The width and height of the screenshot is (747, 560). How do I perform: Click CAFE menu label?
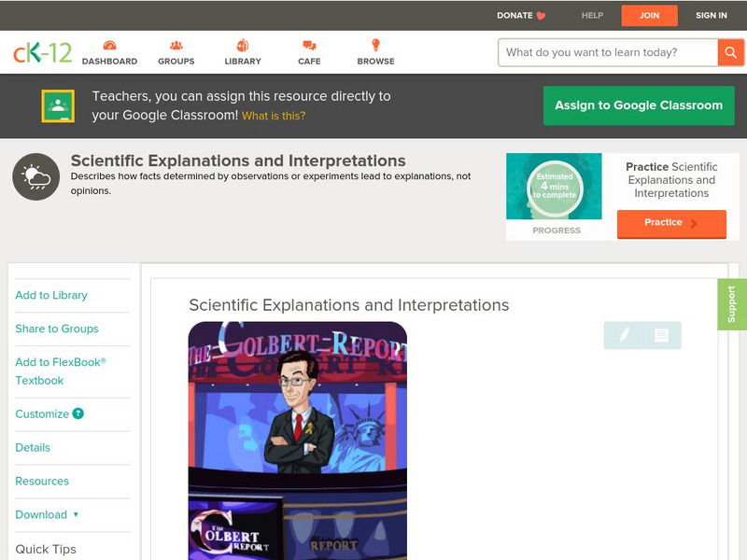coord(309,62)
